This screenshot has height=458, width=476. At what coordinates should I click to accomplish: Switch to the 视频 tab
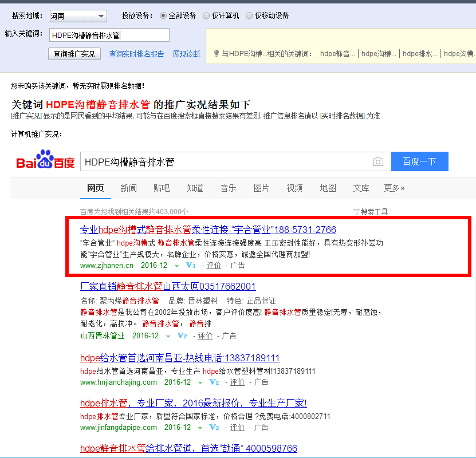[294, 188]
